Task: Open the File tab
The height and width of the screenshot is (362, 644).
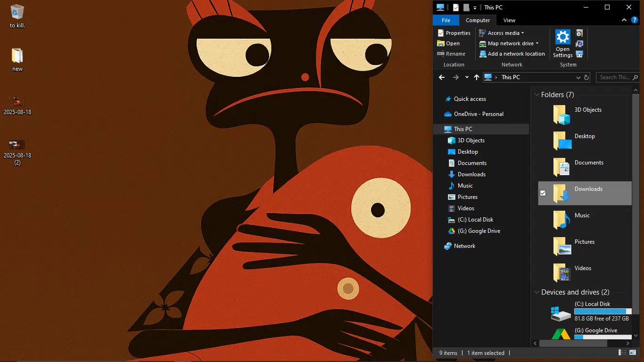Action: [446, 20]
